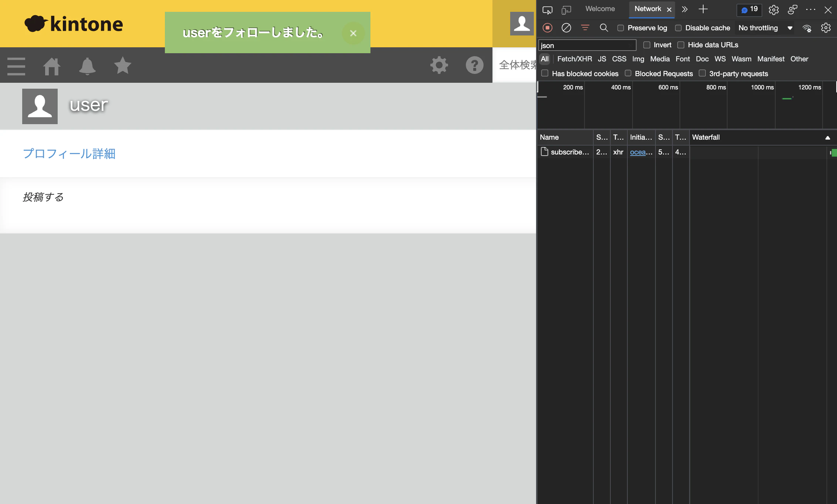837x504 pixels.
Task: Open DevTools customize ellipsis menu
Action: pos(811,10)
